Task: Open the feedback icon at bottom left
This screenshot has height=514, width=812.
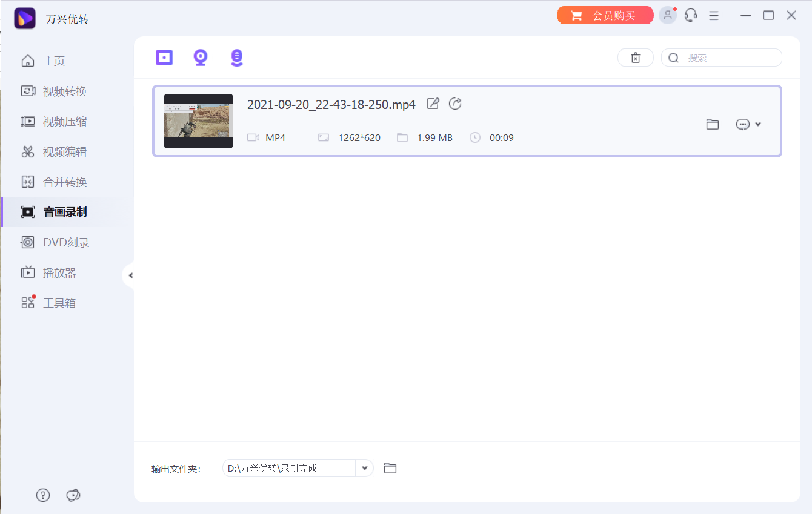Action: pyautogui.click(x=73, y=495)
